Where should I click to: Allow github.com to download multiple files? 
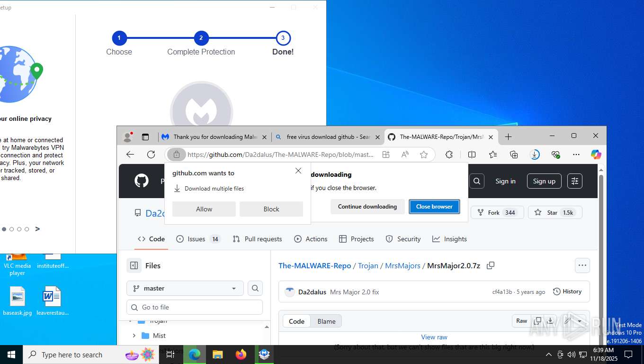[204, 209]
